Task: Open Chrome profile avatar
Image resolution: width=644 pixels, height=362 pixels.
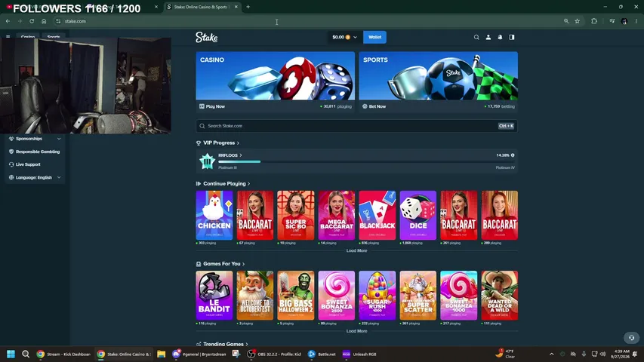Action: 624,21
